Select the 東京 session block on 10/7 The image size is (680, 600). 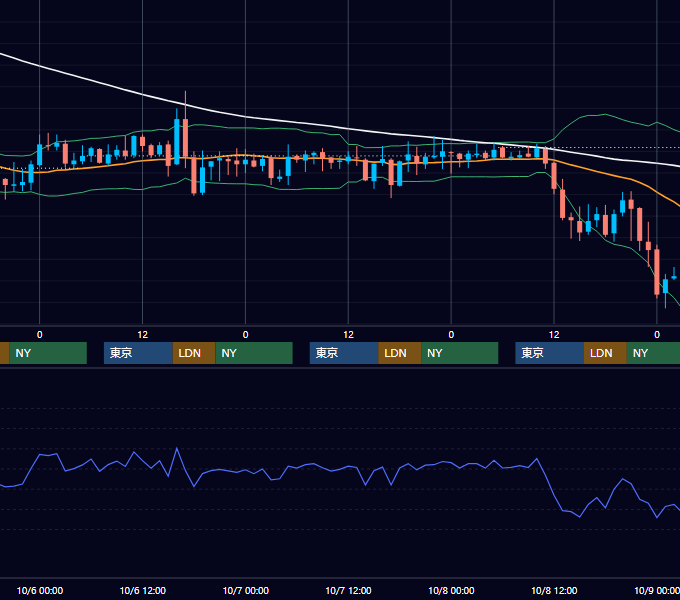pos(344,353)
